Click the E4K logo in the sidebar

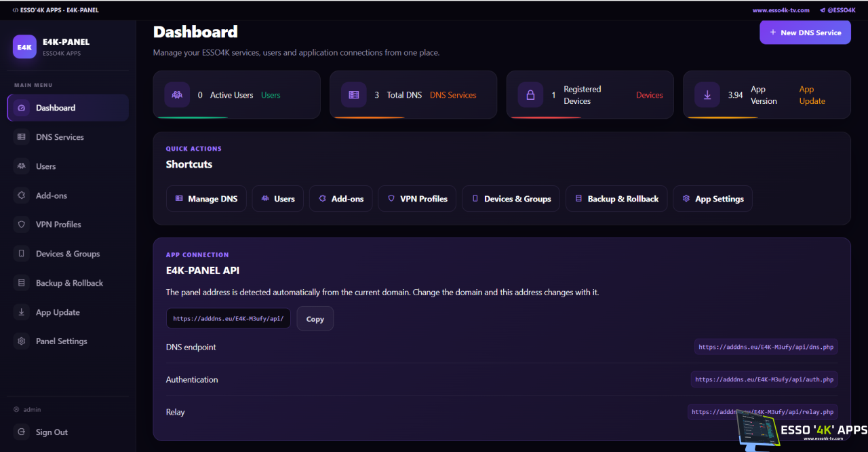coord(24,47)
